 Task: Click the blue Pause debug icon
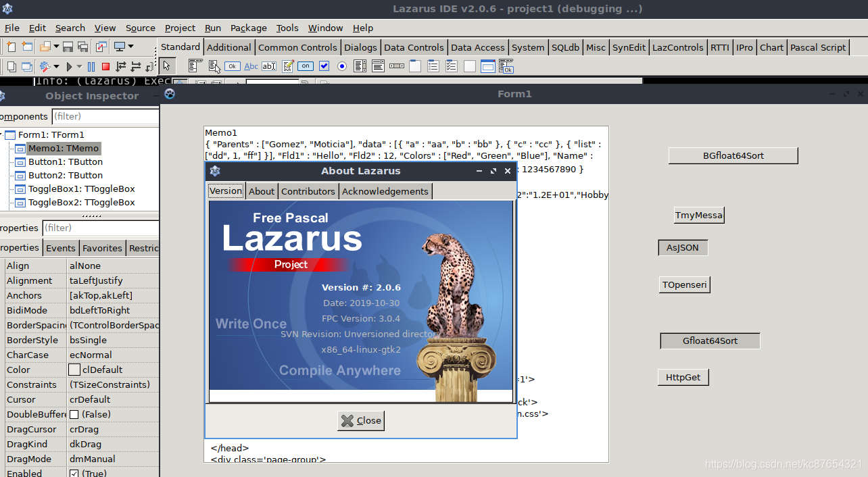pos(91,66)
